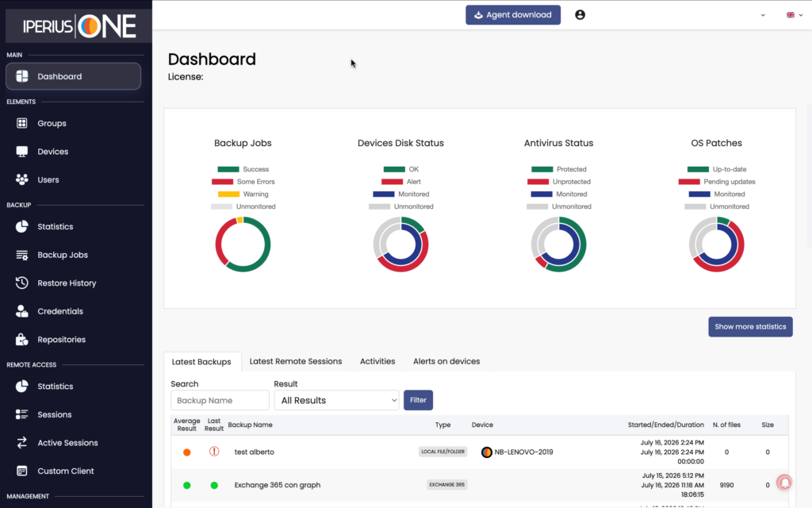Open the Restore History icon
812x508 pixels.
(x=21, y=283)
